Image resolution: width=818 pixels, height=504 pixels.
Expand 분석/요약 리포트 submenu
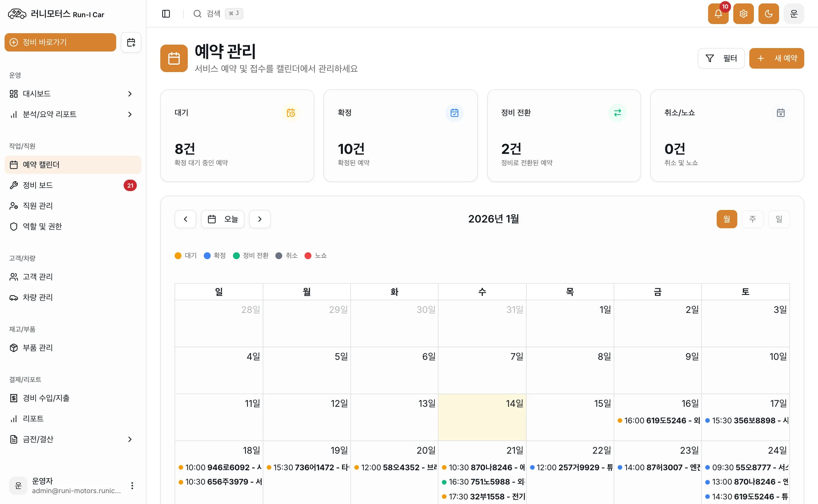(130, 114)
